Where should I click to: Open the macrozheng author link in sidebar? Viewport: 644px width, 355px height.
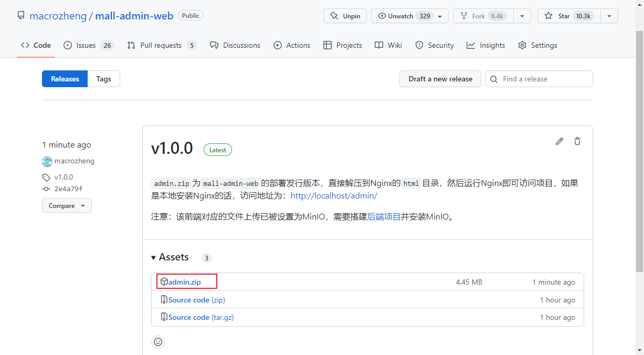(75, 161)
